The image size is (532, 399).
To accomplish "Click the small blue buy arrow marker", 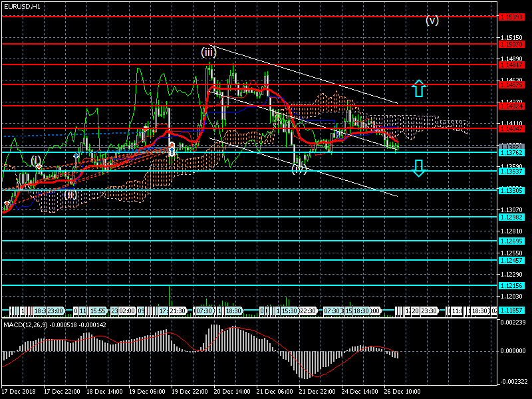I will point(76,156).
